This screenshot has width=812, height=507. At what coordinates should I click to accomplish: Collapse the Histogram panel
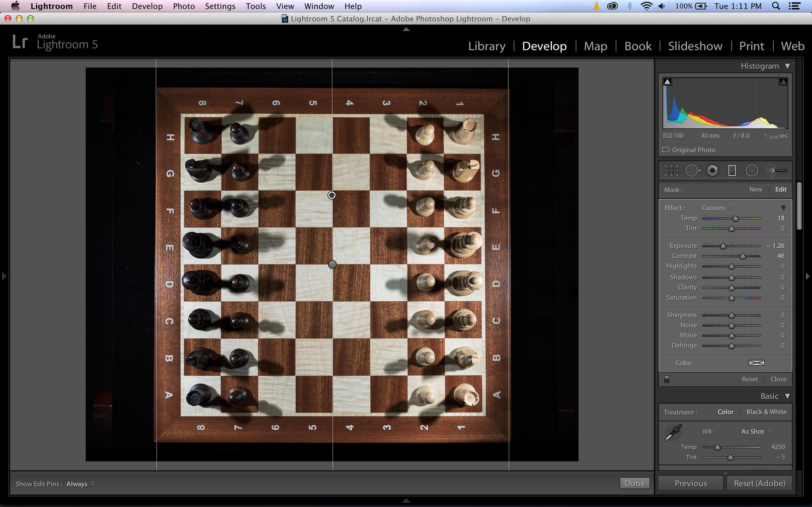[787, 66]
